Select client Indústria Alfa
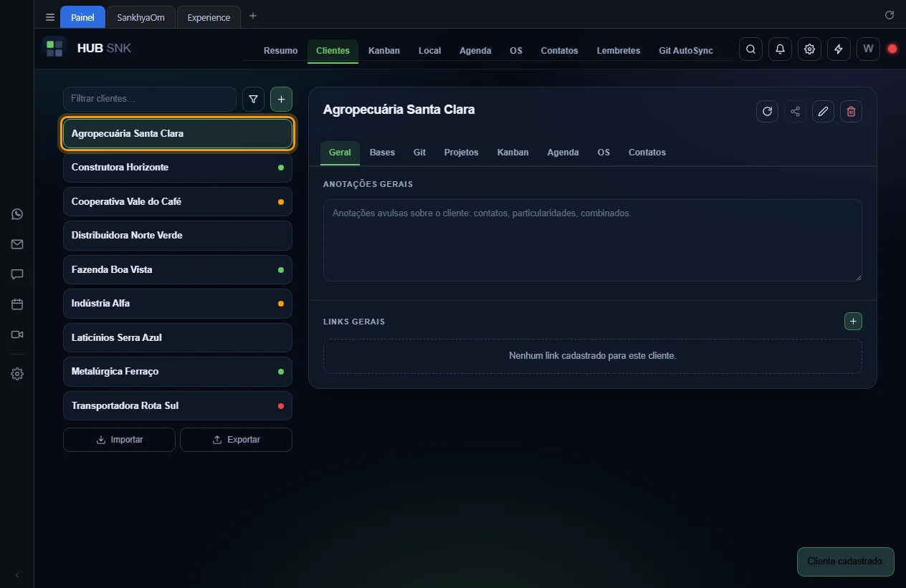The width and height of the screenshot is (906, 588). click(x=178, y=304)
